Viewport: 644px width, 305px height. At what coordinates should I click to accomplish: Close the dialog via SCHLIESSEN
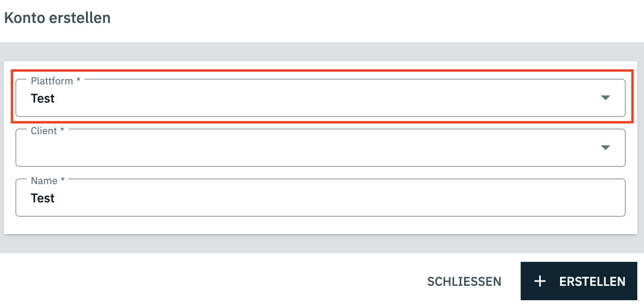[x=464, y=282]
